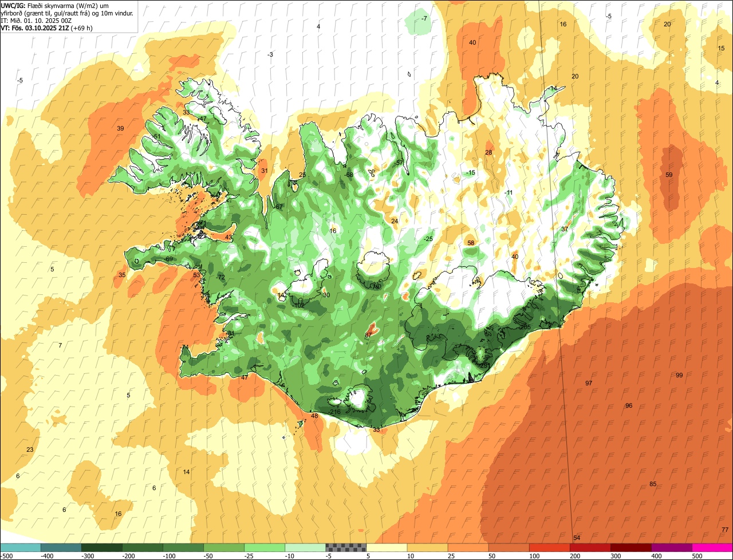733x560 pixels.
Task: Click the value 58 in eastern highlands
Action: point(471,243)
